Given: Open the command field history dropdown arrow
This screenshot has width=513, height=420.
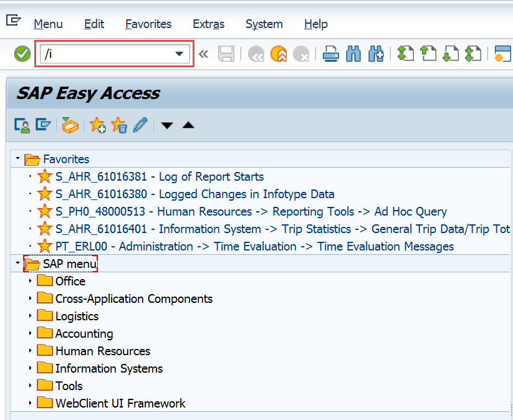Looking at the screenshot, I should click(x=179, y=54).
